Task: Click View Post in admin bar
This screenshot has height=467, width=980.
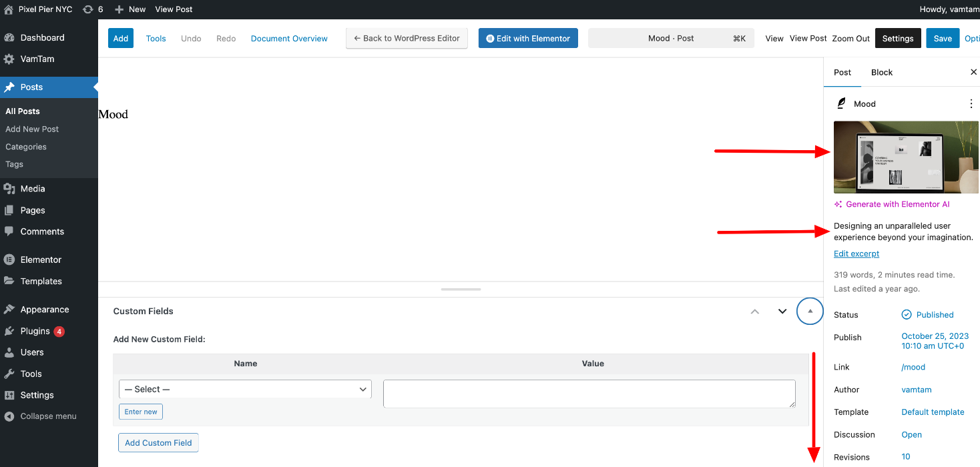Action: coord(174,9)
